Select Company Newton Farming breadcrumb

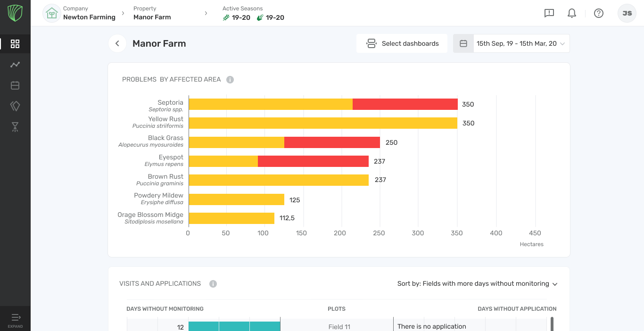89,13
